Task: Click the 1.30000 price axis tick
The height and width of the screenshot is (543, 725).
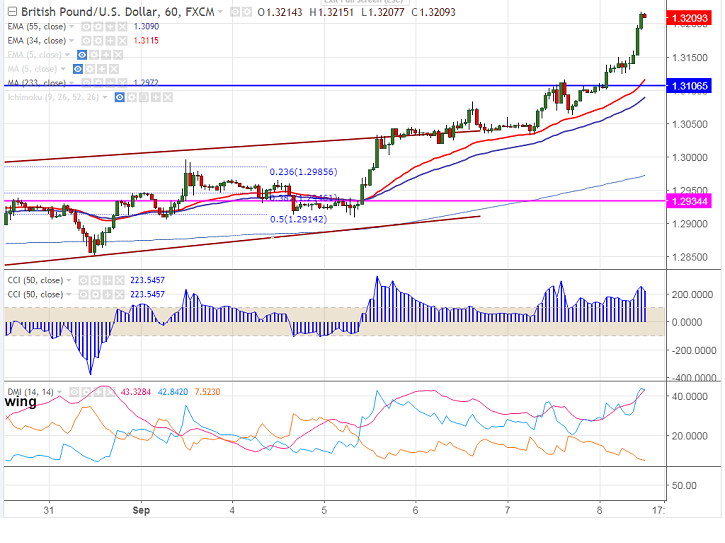Action: click(x=689, y=157)
